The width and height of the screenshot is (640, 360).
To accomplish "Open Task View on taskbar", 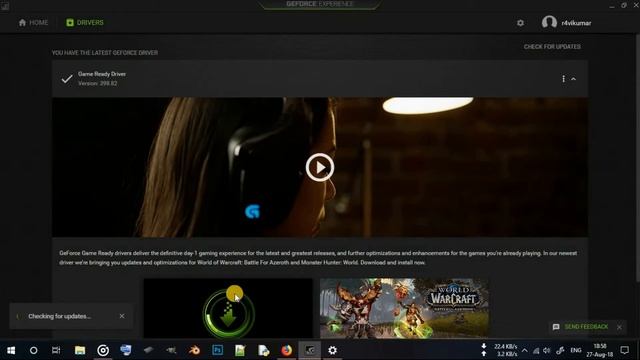I will pos(56,350).
